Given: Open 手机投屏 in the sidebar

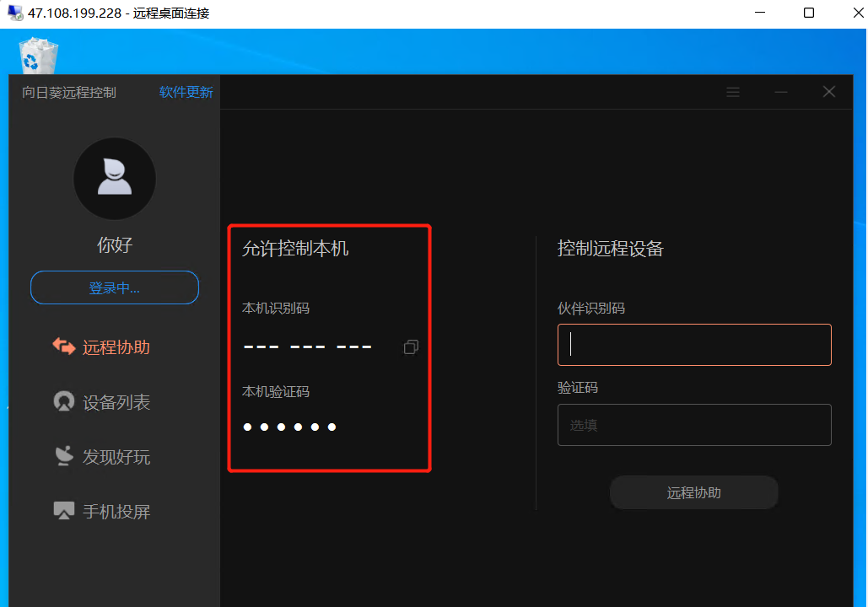Looking at the screenshot, I should tap(102, 511).
